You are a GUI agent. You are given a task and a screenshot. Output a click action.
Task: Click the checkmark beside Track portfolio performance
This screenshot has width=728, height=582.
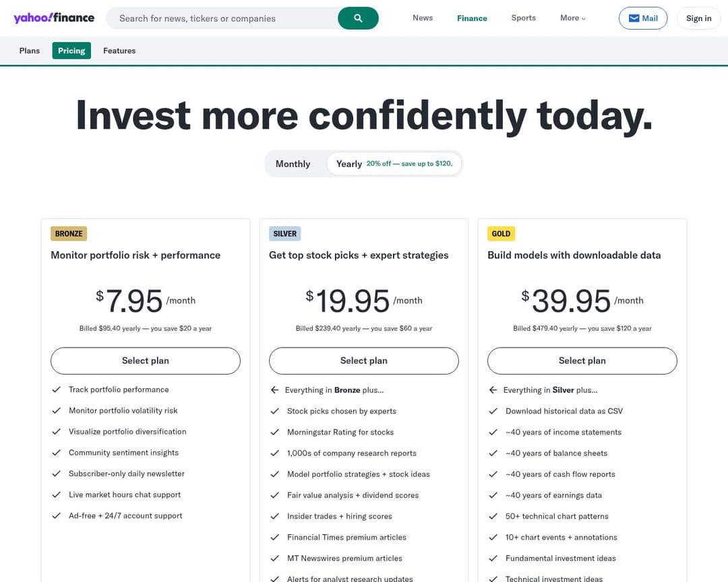click(57, 389)
